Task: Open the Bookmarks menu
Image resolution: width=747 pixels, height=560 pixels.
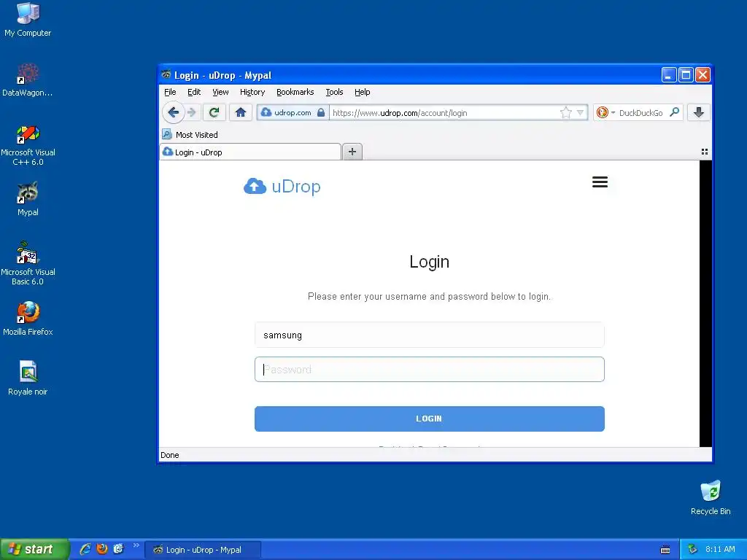Action: coord(295,92)
